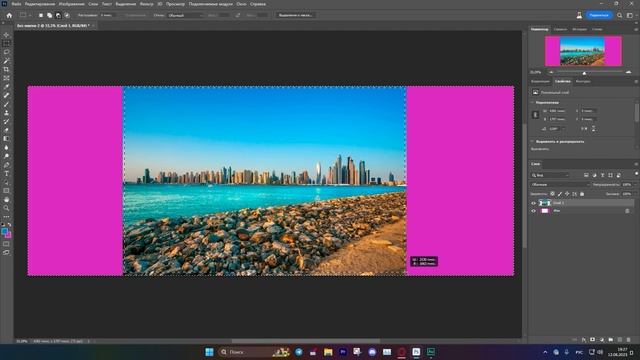This screenshot has width=640, height=360.
Task: Choose Add to Selection mode
Action: [x=49, y=15]
